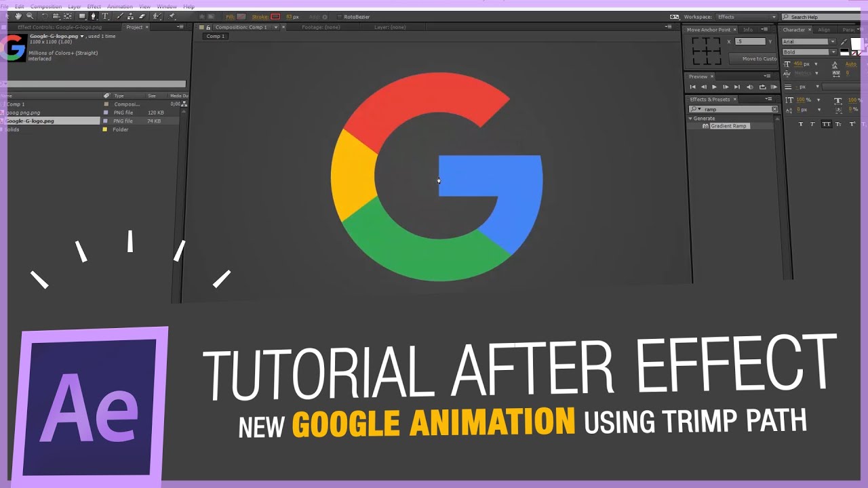This screenshot has width=868, height=488.
Task: Select the Roto Brush tool
Action: point(157,16)
